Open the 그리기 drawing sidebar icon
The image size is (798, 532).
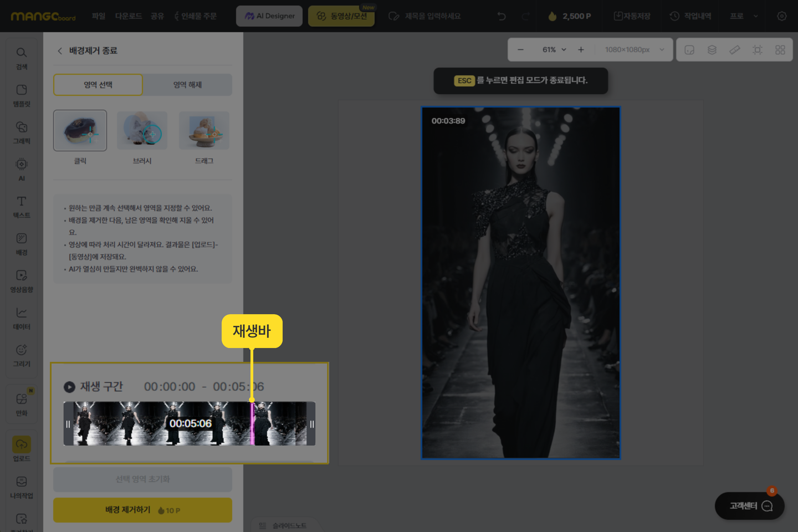point(22,355)
